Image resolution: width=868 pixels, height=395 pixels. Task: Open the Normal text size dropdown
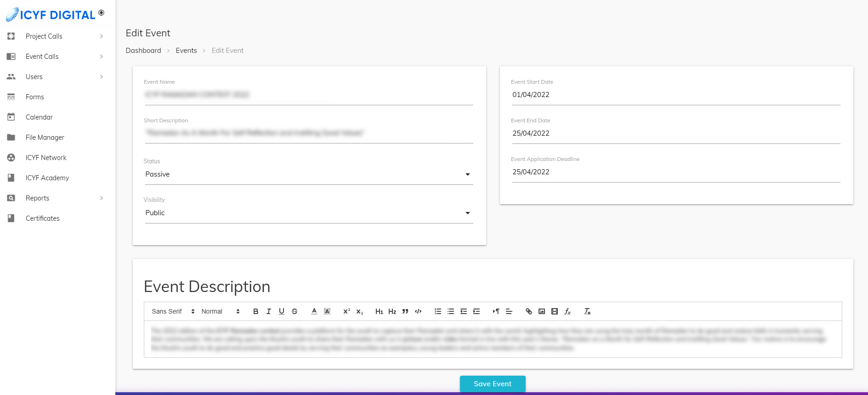pos(221,311)
